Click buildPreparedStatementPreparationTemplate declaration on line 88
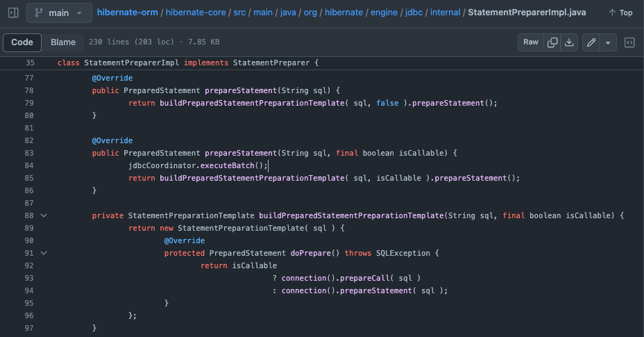Image resolution: width=644 pixels, height=337 pixels. 351,215
